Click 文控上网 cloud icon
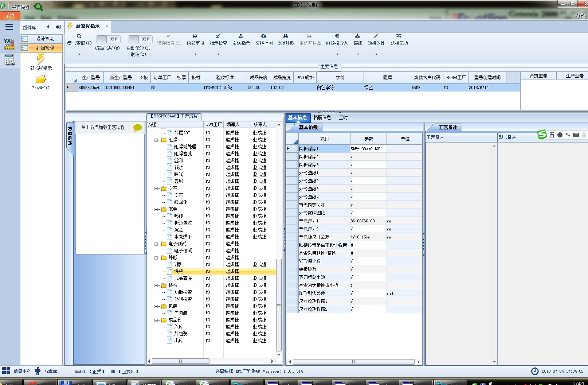The width and height of the screenshot is (588, 385). [x=264, y=36]
